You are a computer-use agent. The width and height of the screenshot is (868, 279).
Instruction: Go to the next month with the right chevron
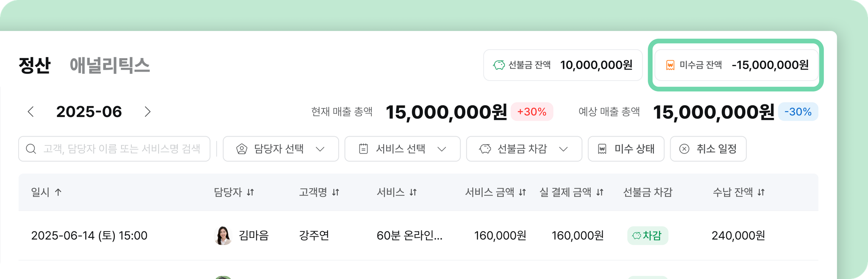pyautogui.click(x=147, y=112)
